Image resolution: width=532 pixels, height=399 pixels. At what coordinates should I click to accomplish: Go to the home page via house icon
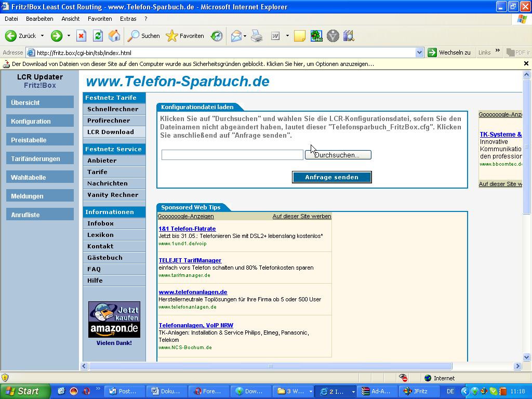(114, 36)
